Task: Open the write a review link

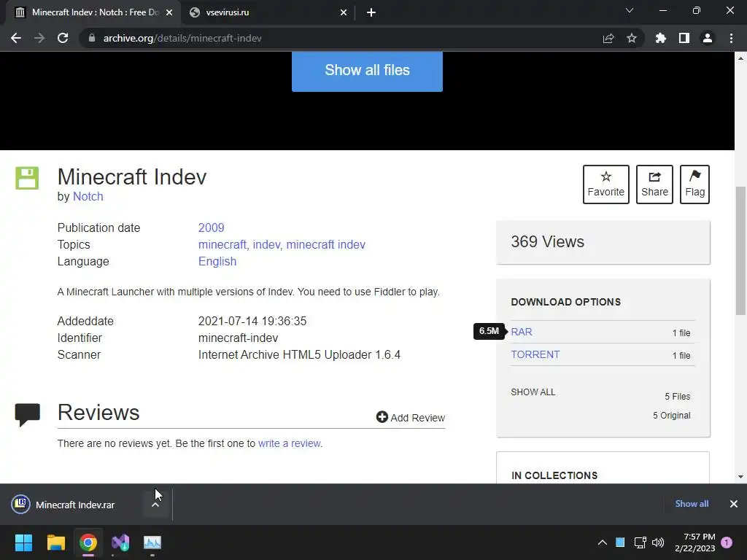Action: coord(289,443)
